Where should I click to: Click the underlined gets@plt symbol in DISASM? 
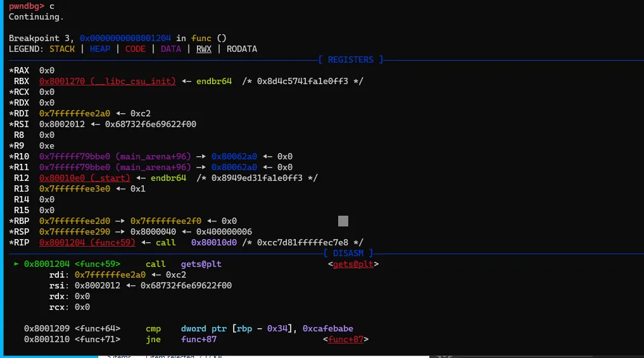[353, 264]
